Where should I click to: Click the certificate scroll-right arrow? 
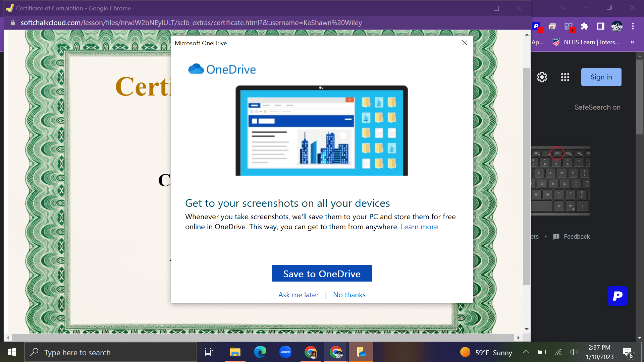click(x=519, y=338)
